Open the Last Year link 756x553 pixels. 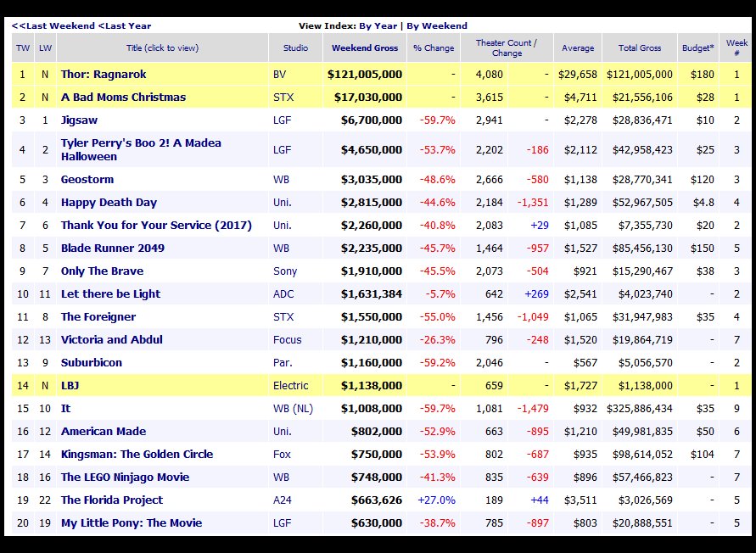pos(125,26)
